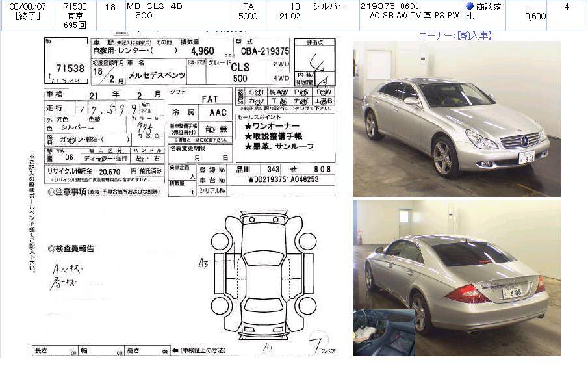
Task: Click the シルバー color cell in the header row
Action: pyautogui.click(x=330, y=6)
